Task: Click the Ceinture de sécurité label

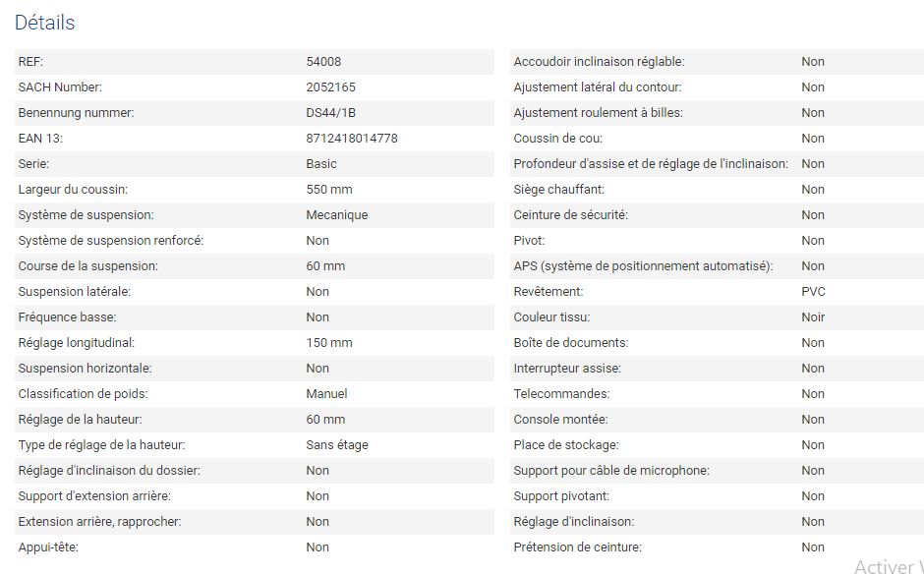Action: pyautogui.click(x=570, y=215)
